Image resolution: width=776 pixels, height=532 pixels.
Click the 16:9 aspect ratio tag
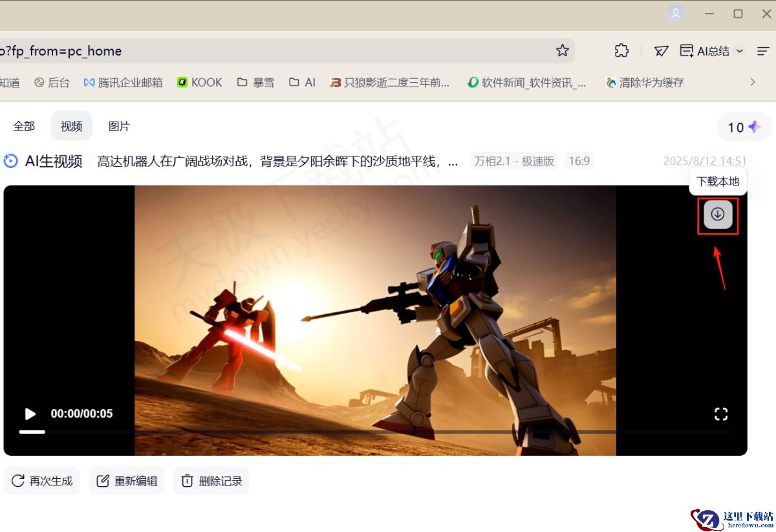(579, 161)
